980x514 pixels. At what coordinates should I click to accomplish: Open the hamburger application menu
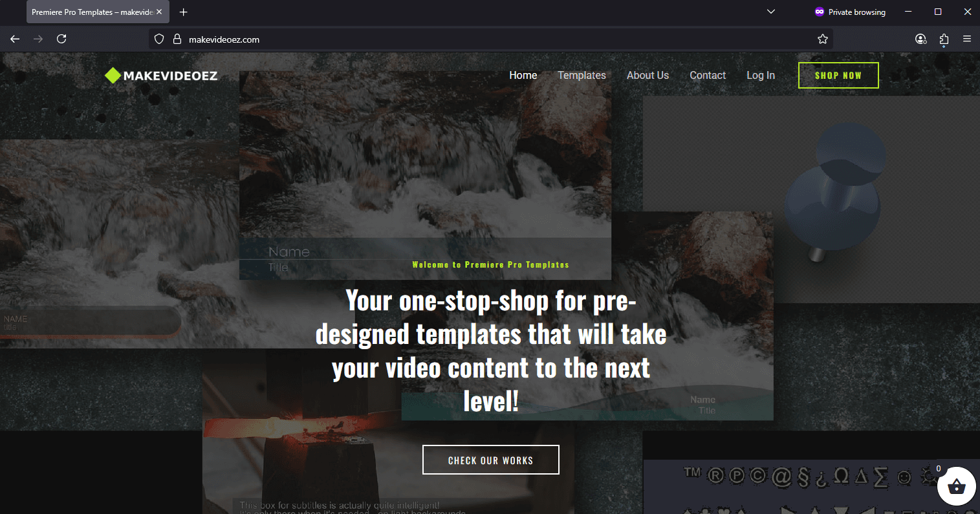coord(967,39)
